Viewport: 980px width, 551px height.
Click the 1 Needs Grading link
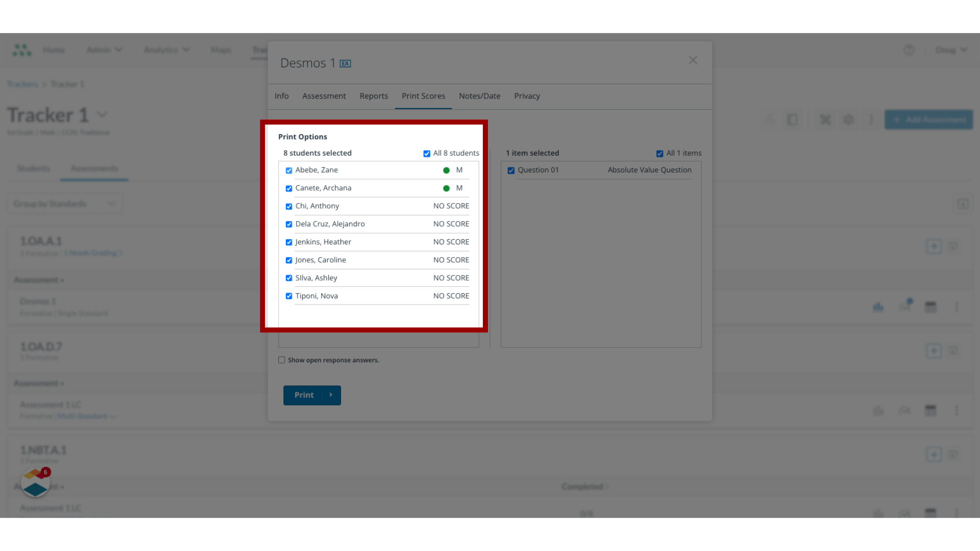pos(93,253)
